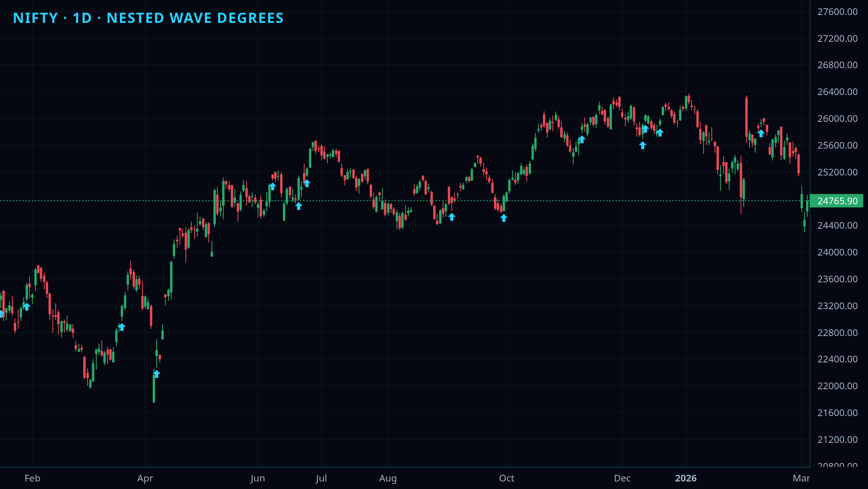The width and height of the screenshot is (868, 489).
Task: Click the arrow marker beside the Feb gridline
Action: pyautogui.click(x=27, y=306)
